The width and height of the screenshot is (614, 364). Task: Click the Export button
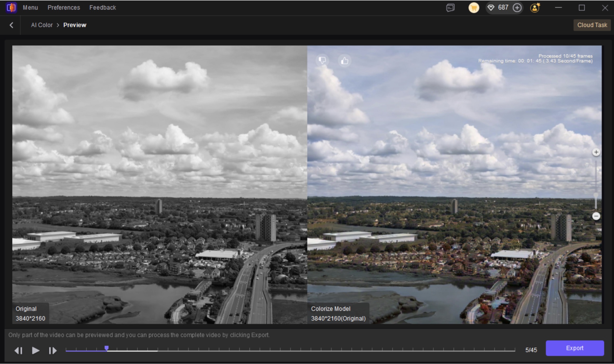coord(575,348)
